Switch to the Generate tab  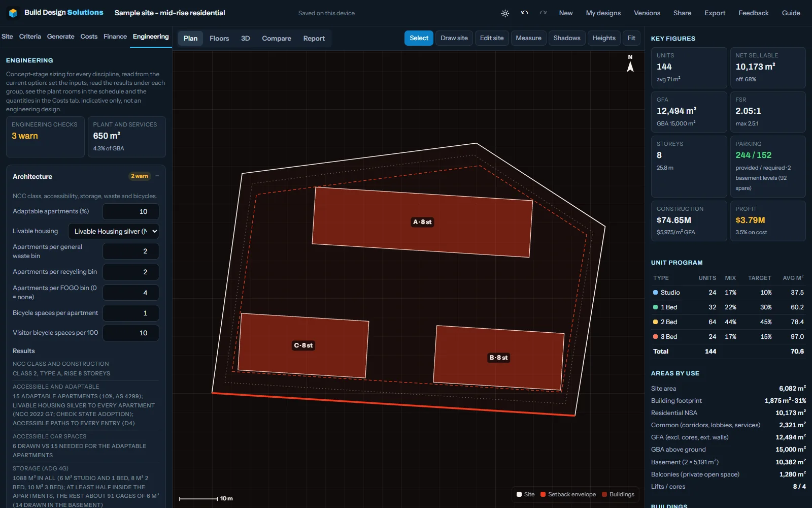coord(61,37)
